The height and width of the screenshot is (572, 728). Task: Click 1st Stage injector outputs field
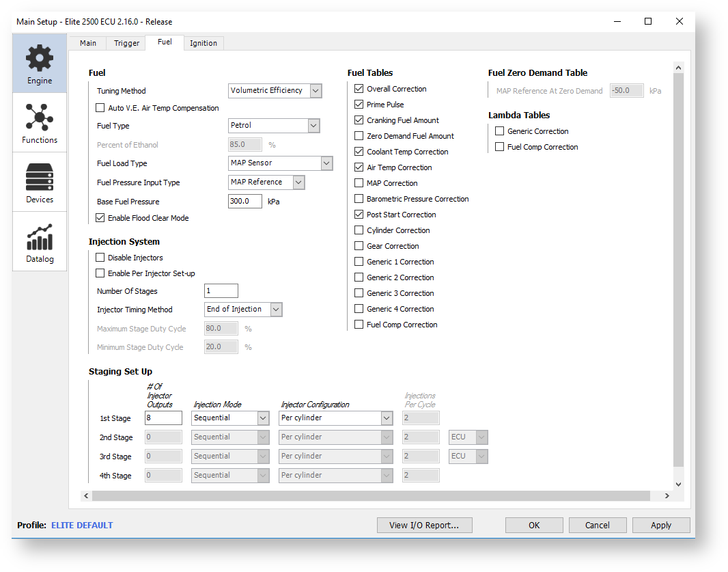(163, 418)
